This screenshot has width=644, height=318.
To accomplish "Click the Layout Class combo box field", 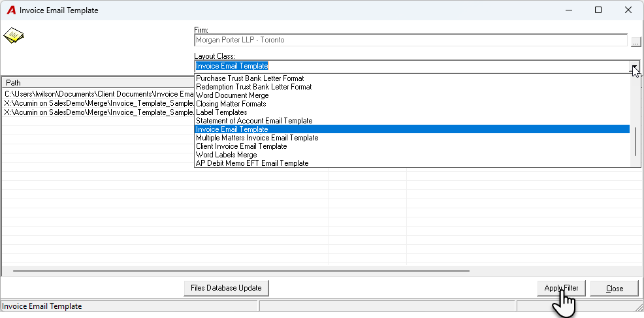I will coord(412,66).
